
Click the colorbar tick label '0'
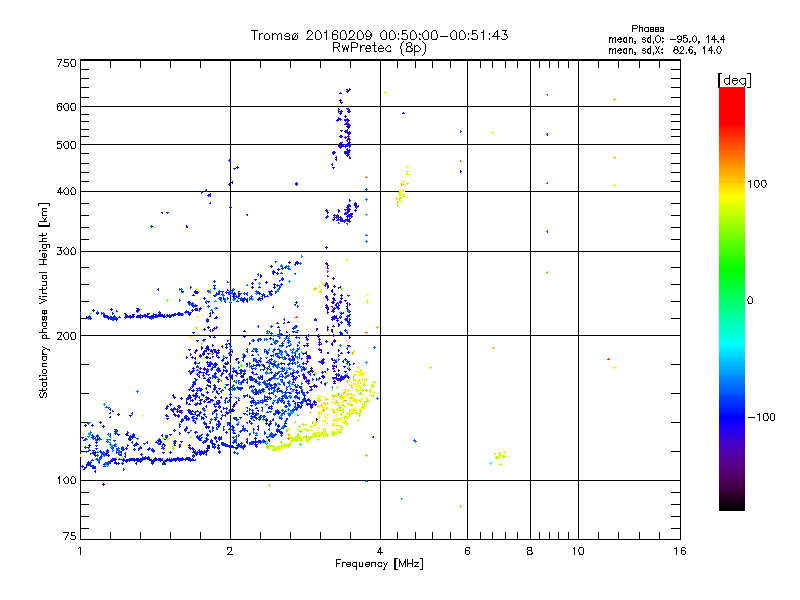point(750,301)
